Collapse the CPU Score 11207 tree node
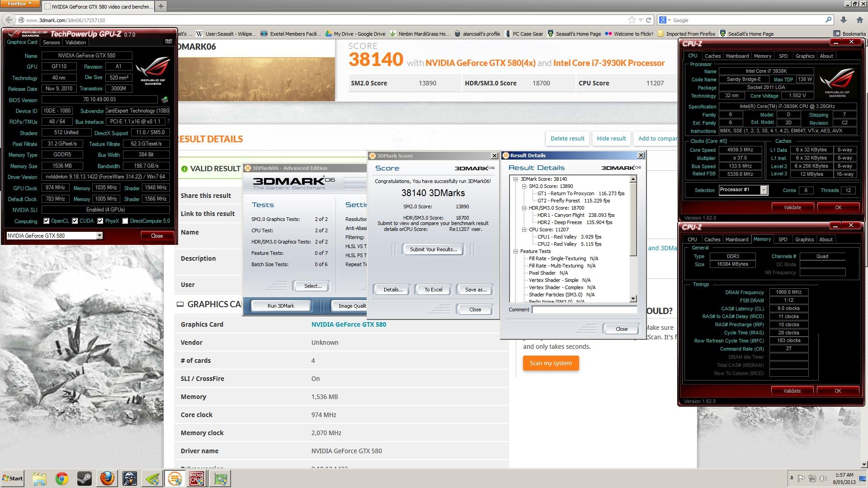The image size is (868, 488). [524, 230]
